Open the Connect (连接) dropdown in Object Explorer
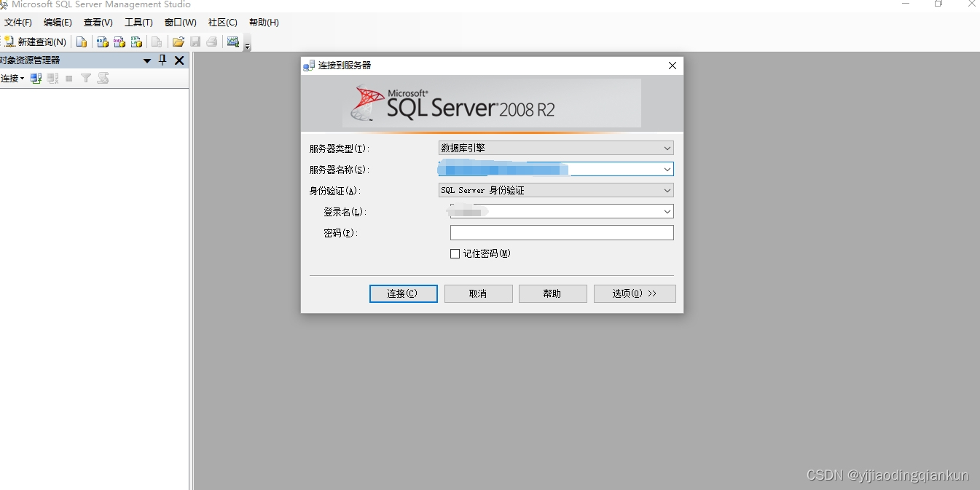980x490 pixels. click(12, 78)
